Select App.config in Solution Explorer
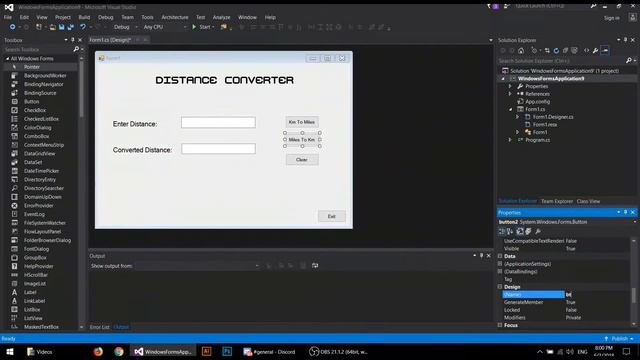This screenshot has height=360, width=640. (x=537, y=102)
